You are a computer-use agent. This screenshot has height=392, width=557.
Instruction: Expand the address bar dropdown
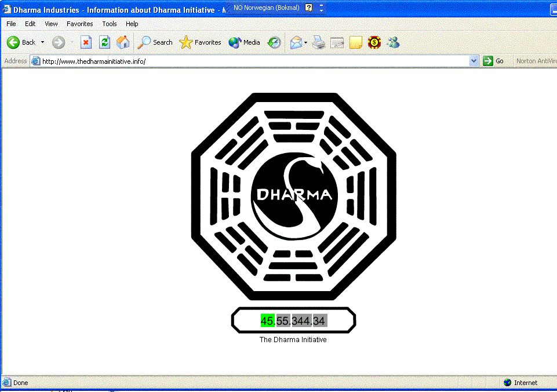[x=473, y=61]
